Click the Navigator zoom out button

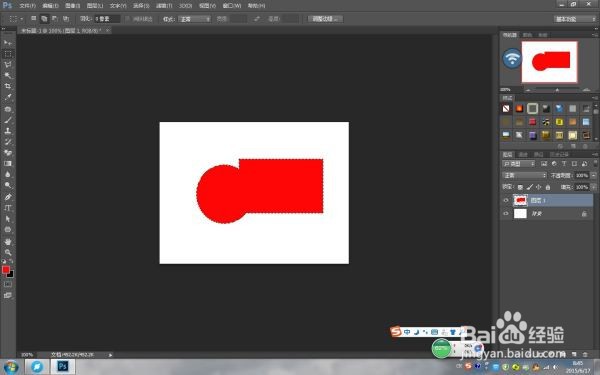(x=528, y=90)
